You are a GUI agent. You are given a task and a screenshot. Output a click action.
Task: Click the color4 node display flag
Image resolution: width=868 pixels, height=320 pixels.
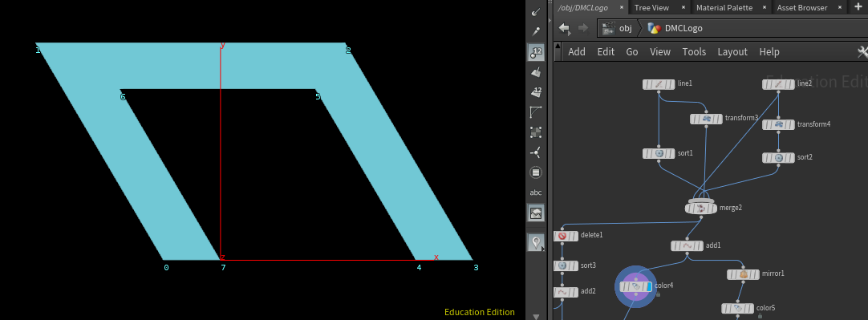[x=649, y=286]
